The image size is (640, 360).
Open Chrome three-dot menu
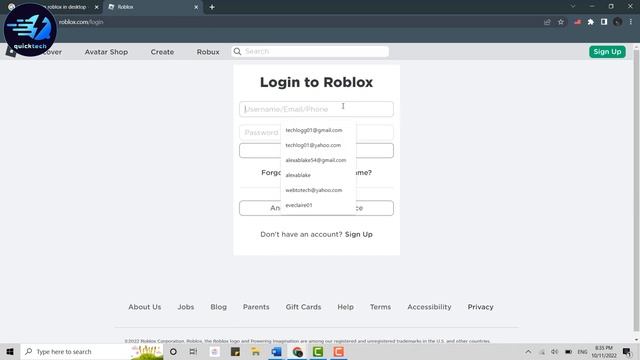[x=631, y=22]
